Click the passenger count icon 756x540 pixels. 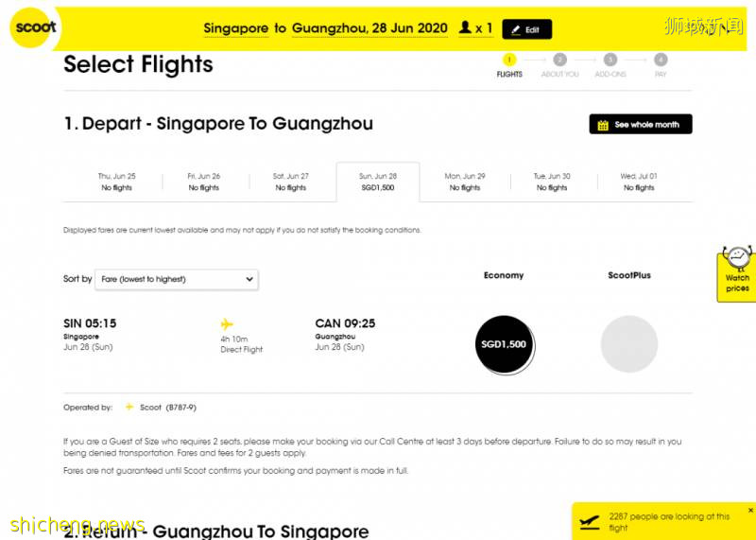465,28
